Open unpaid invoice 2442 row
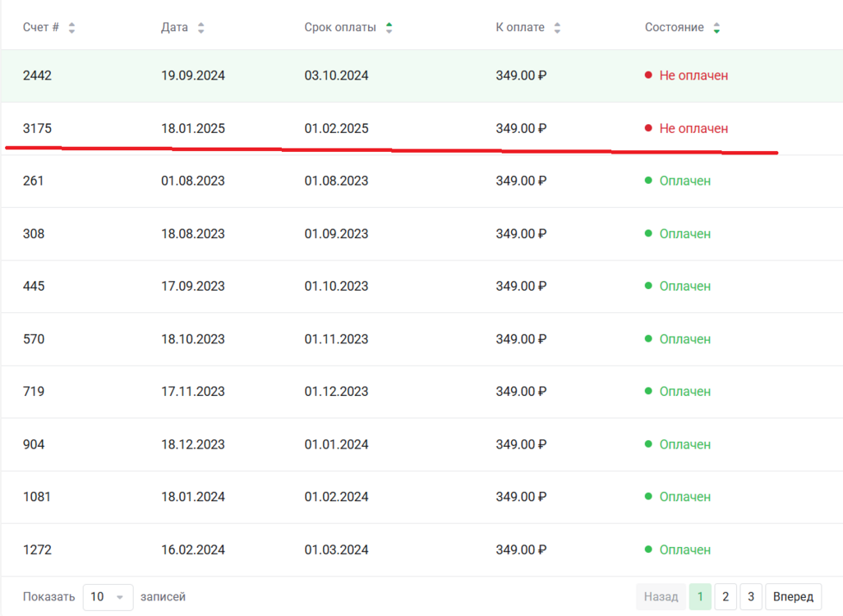This screenshot has width=843, height=616. [x=422, y=76]
